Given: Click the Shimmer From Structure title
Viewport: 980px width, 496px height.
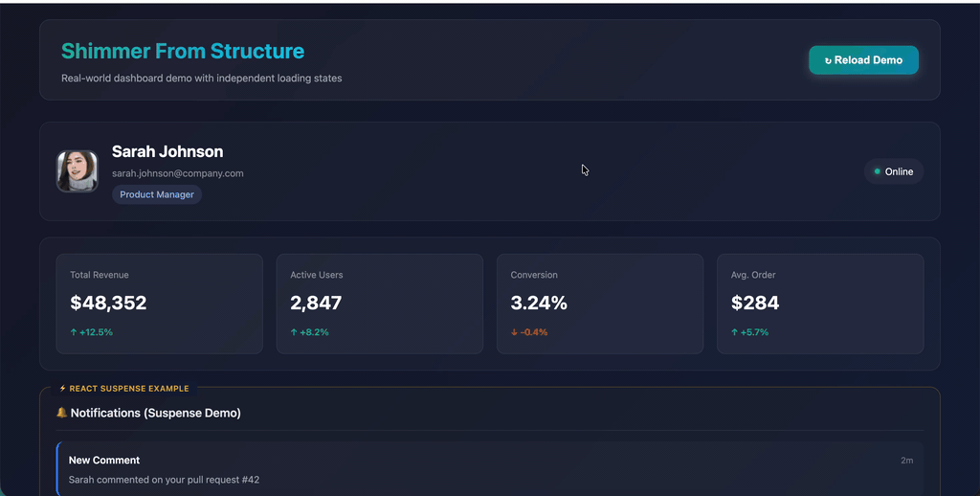Looking at the screenshot, I should 183,52.
